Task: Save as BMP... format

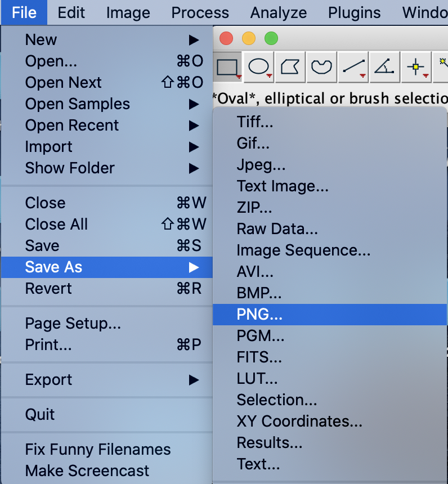Action: pyautogui.click(x=330, y=293)
